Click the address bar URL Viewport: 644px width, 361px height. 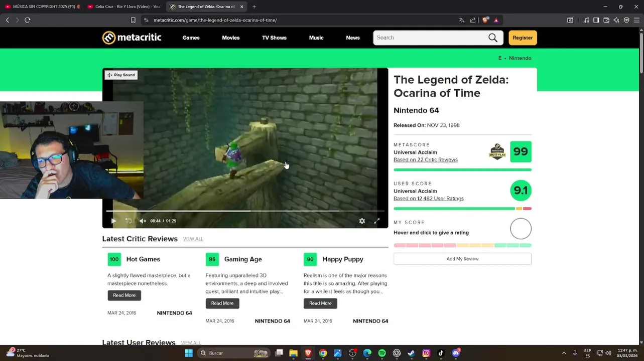[x=215, y=20]
